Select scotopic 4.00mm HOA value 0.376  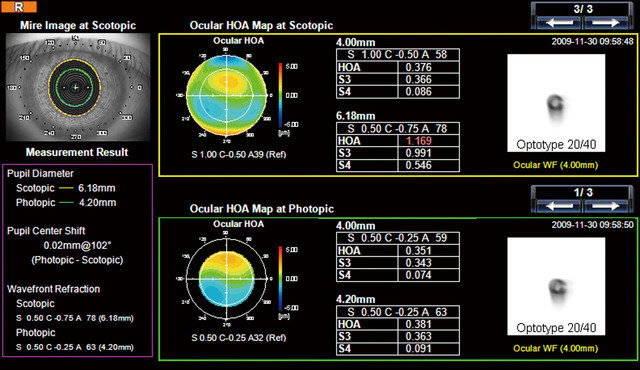coord(418,67)
